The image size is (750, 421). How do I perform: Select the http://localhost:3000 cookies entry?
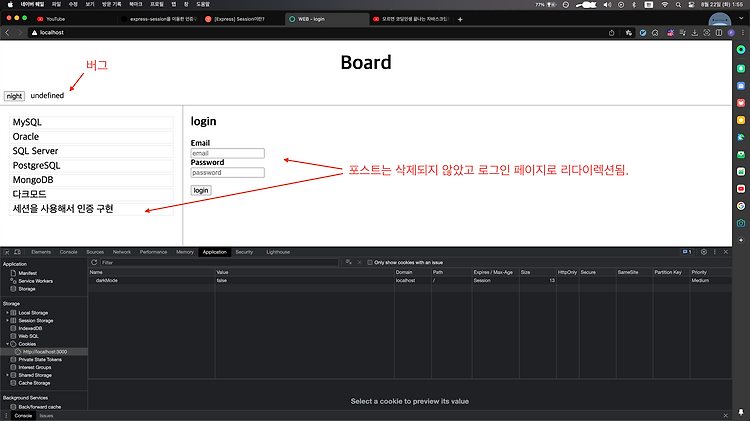pos(44,352)
